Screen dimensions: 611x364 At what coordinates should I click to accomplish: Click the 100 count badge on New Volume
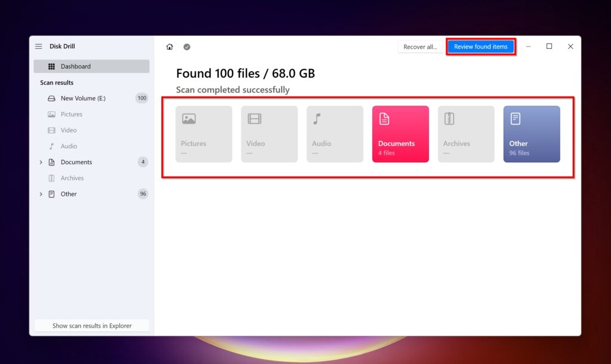(142, 98)
